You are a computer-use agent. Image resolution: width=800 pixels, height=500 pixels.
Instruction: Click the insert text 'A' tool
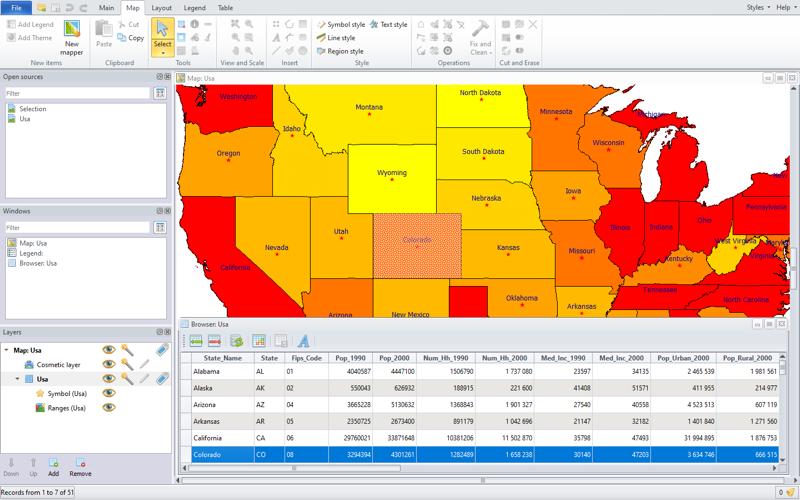tap(276, 38)
